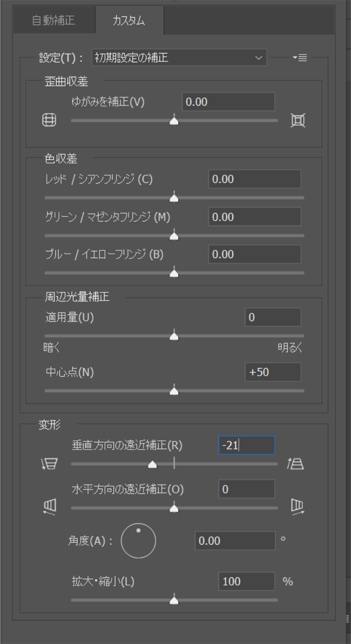Click the 拡大・縮小 field showing 100
This screenshot has width=351, height=644.
[x=246, y=582]
